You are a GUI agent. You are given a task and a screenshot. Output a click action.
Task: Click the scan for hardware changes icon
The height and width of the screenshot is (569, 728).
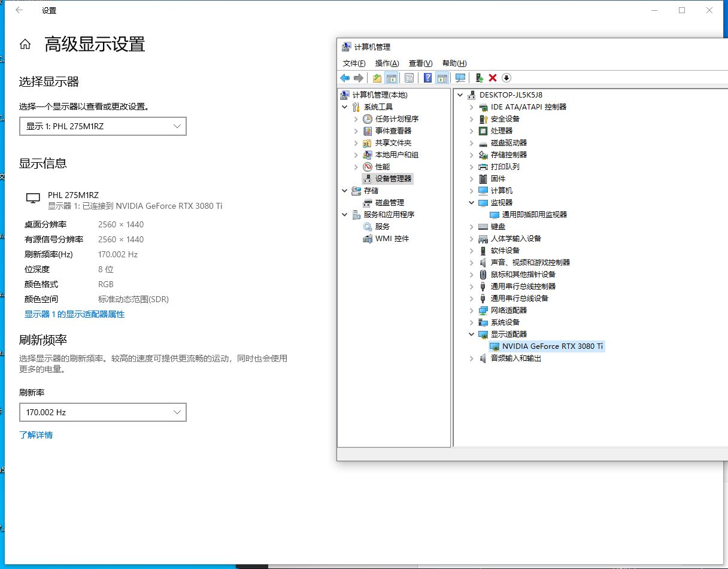pyautogui.click(x=461, y=78)
